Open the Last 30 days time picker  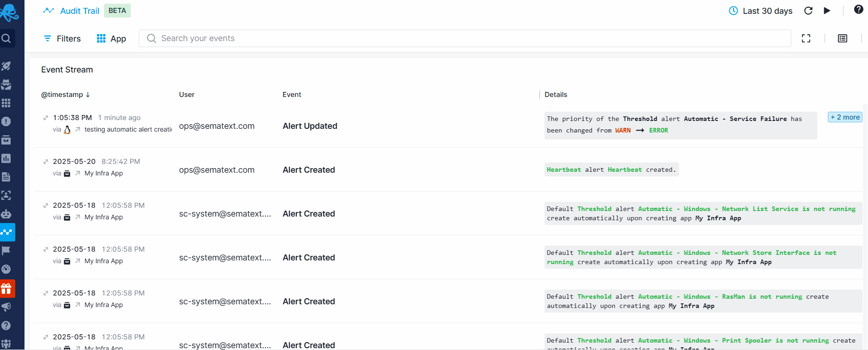point(761,11)
